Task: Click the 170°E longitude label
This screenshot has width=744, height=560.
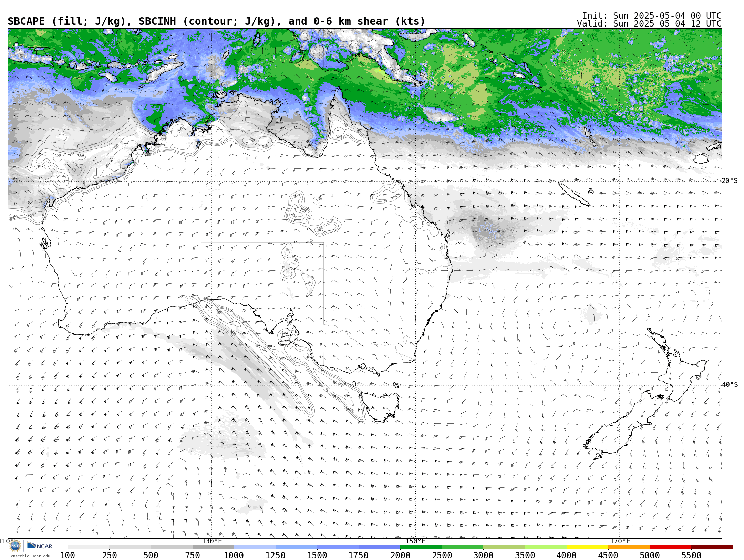Action: pyautogui.click(x=620, y=541)
